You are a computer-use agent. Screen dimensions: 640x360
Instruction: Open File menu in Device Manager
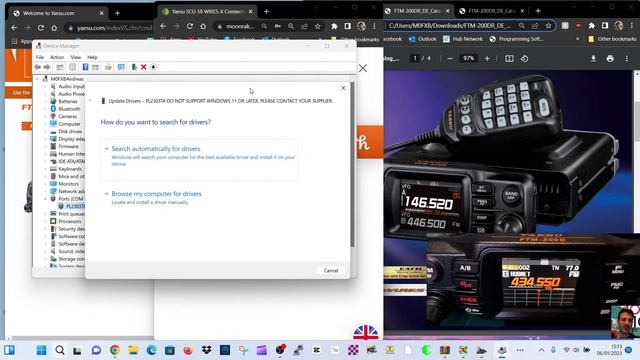click(x=40, y=57)
